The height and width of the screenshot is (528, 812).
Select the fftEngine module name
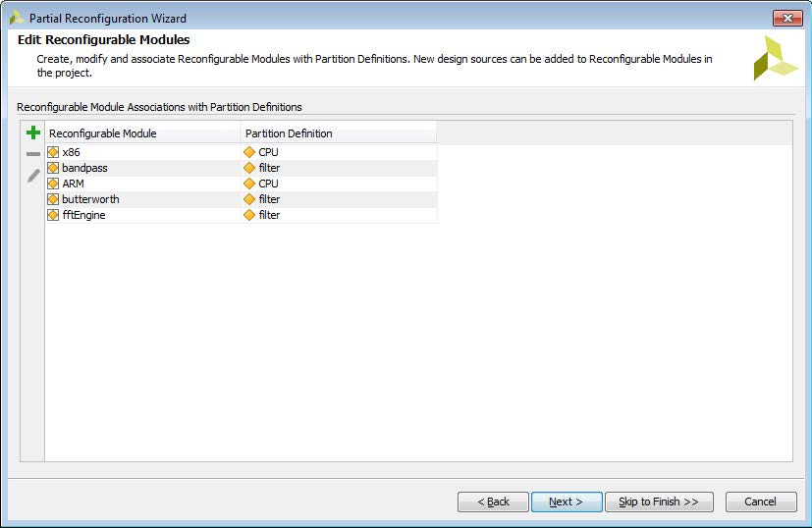[x=83, y=215]
